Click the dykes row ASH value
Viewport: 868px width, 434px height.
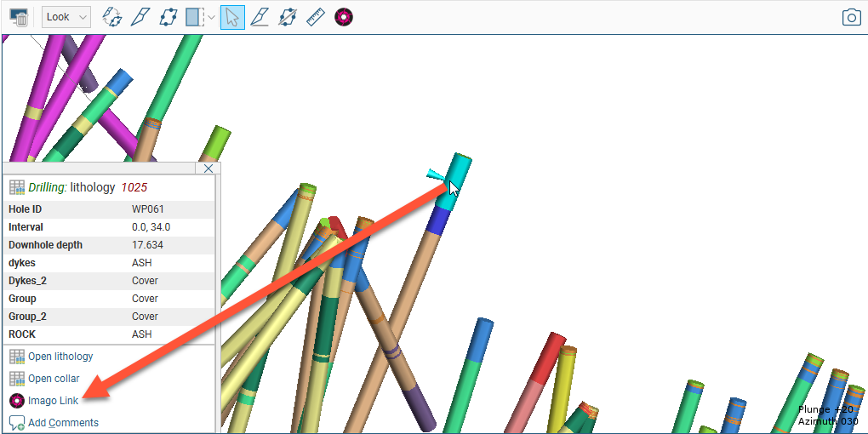coord(142,263)
